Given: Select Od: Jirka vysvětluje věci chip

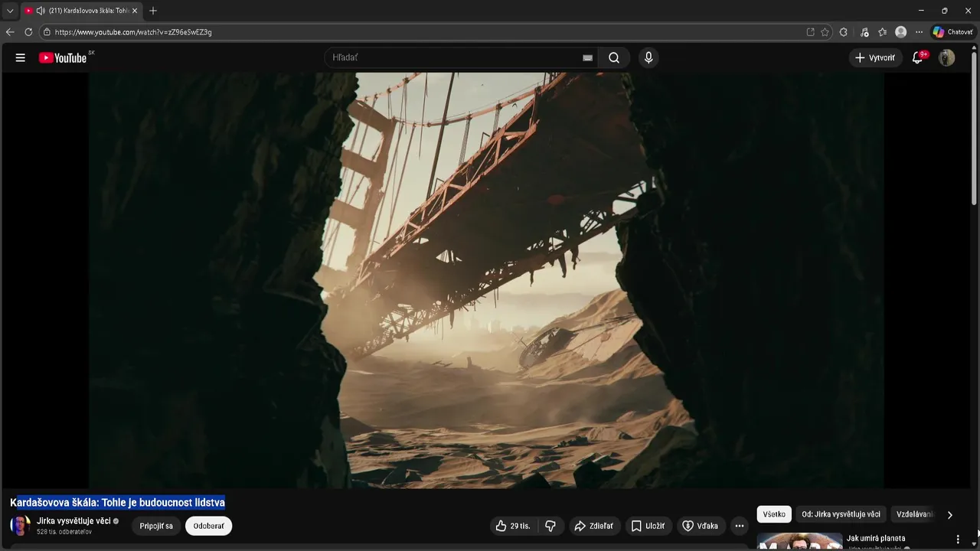Looking at the screenshot, I should (x=841, y=514).
